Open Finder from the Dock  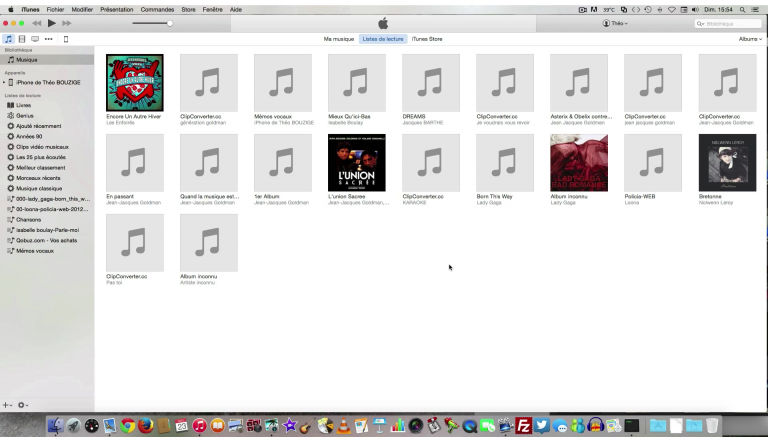[55, 425]
